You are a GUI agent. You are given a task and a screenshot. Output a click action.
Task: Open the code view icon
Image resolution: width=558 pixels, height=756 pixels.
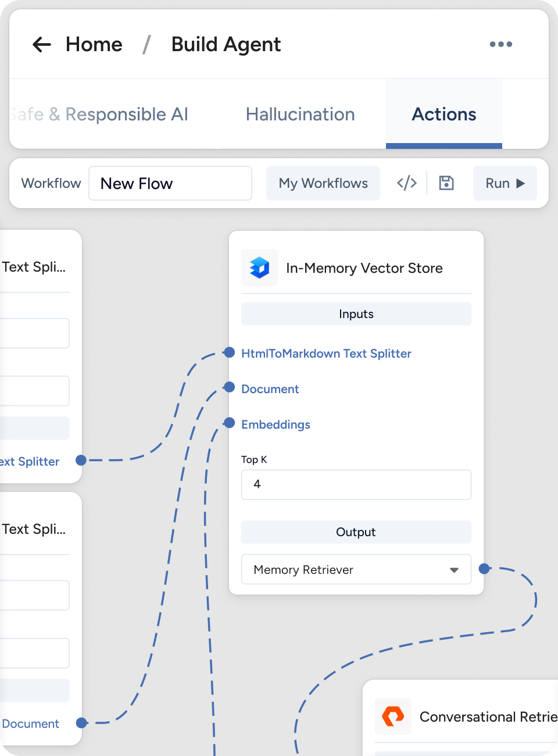[x=407, y=183]
